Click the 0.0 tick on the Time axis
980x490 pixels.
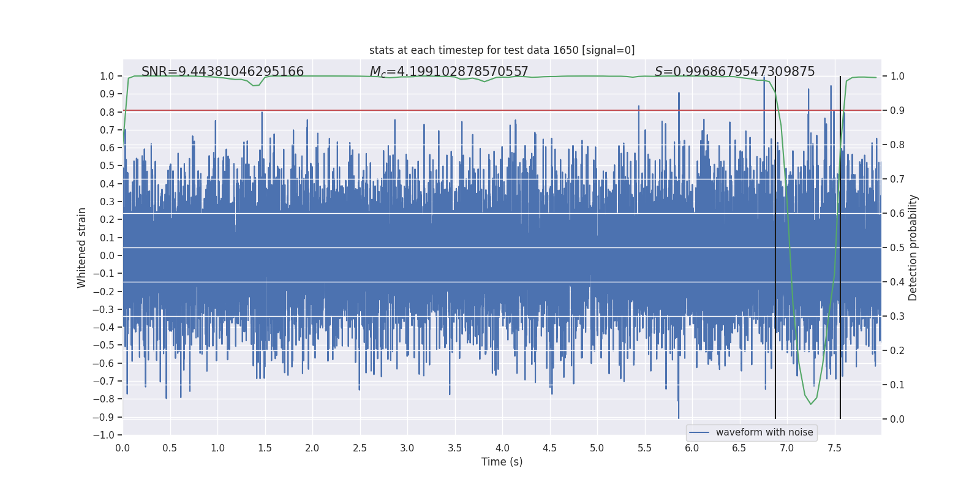[x=123, y=448]
